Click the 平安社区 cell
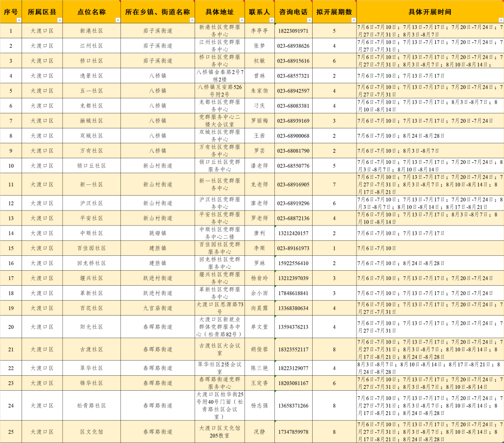The height and width of the screenshot is (443, 504). coord(91,218)
